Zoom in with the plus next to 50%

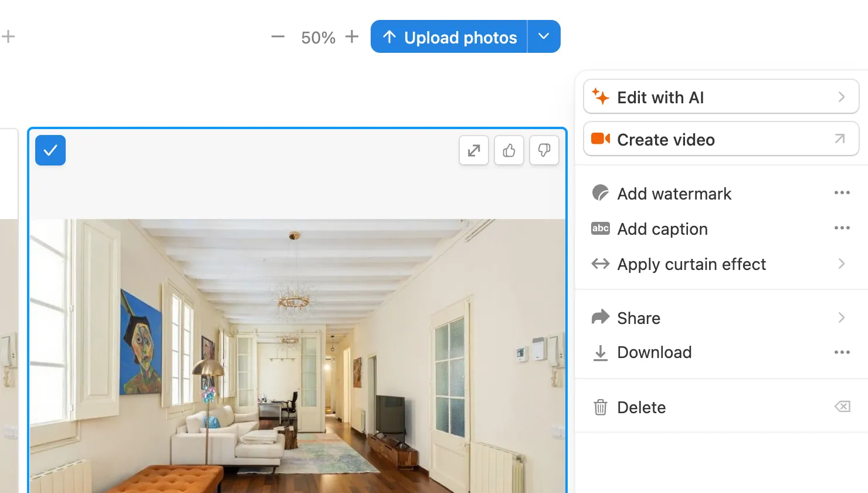[x=352, y=36]
